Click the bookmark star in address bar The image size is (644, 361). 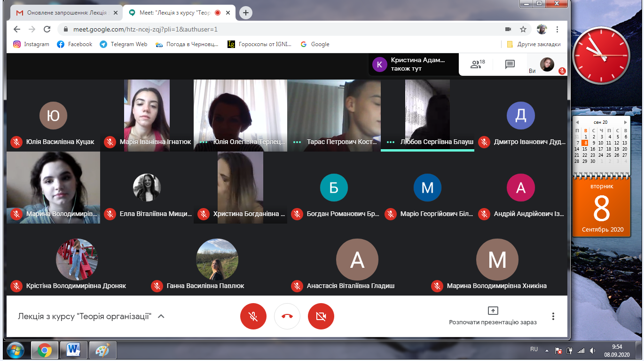click(523, 29)
